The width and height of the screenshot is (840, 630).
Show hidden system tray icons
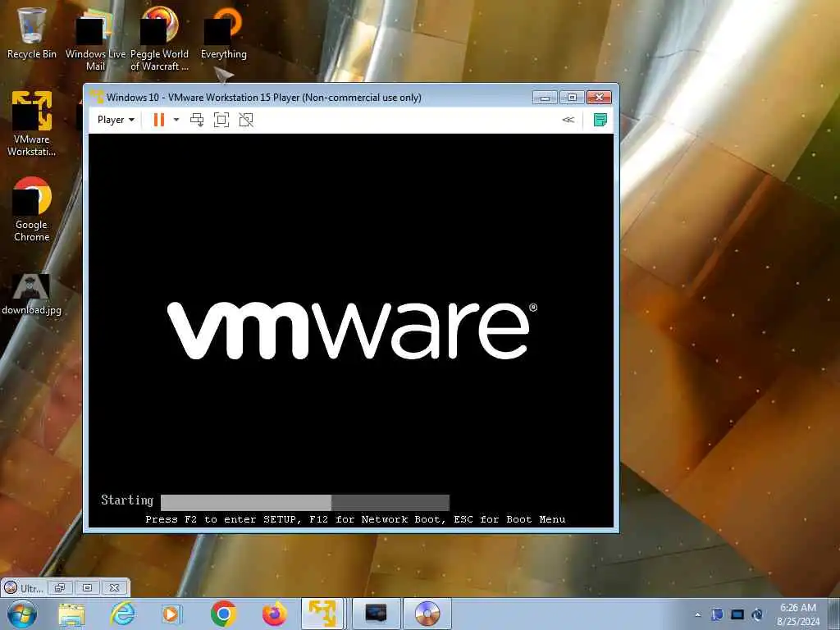697,614
